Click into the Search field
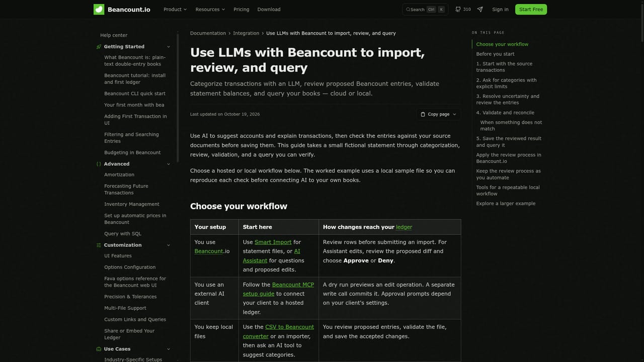The width and height of the screenshot is (644, 362). [x=425, y=9]
